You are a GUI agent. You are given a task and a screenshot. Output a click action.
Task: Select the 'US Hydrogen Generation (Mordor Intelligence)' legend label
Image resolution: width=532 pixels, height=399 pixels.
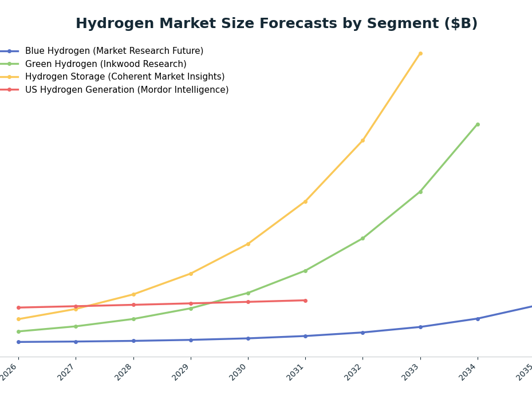point(127,89)
